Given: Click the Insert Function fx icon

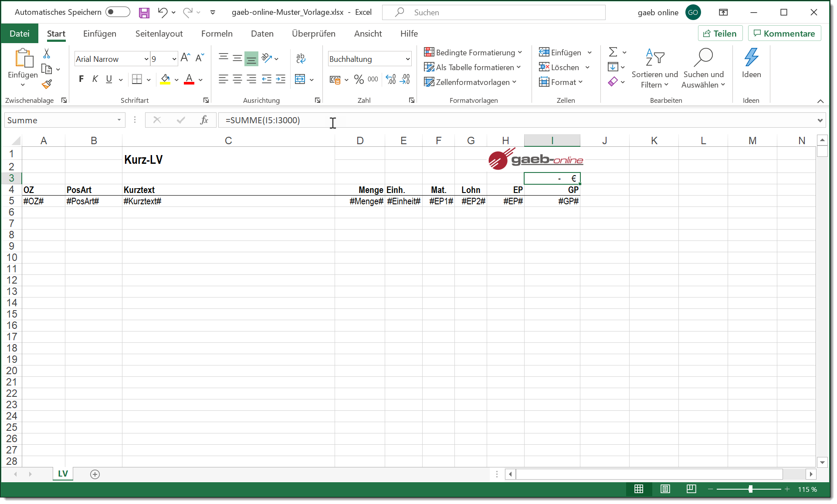Looking at the screenshot, I should (203, 120).
